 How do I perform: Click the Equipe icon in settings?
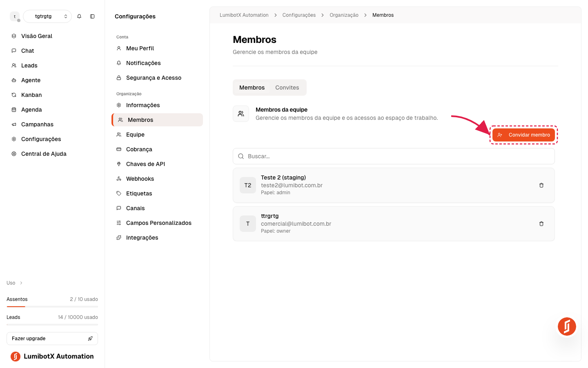(x=119, y=135)
